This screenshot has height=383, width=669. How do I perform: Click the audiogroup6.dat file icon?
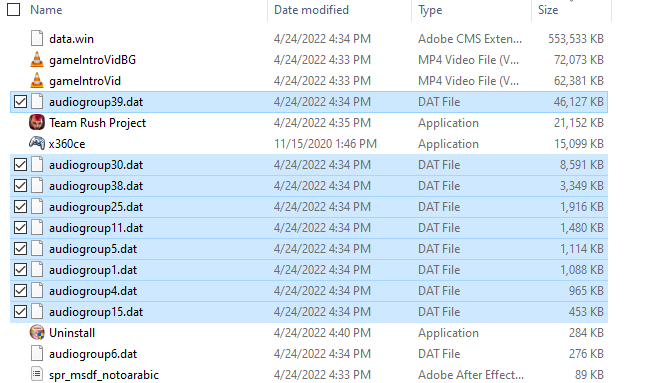(x=37, y=353)
